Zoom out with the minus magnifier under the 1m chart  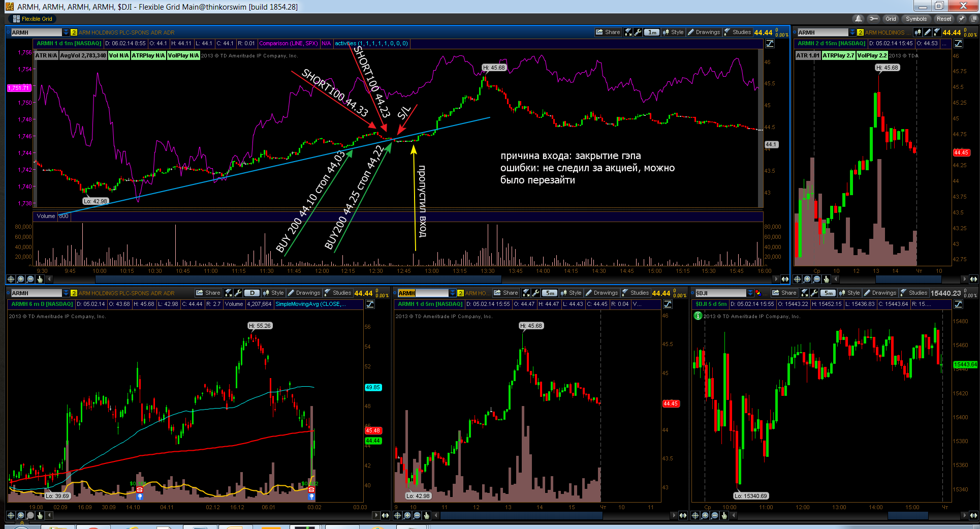pyautogui.click(x=30, y=279)
